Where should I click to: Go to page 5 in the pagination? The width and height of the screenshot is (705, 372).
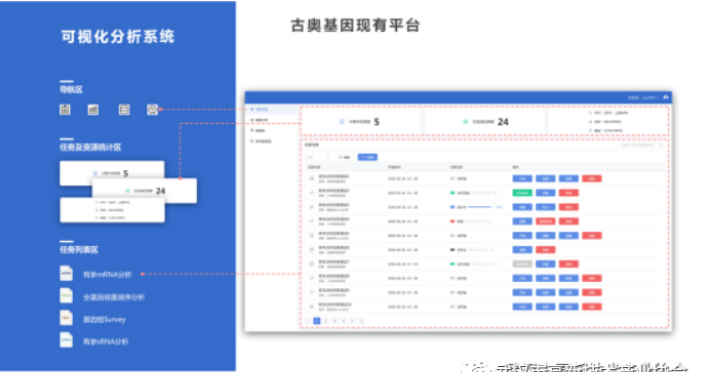352,321
